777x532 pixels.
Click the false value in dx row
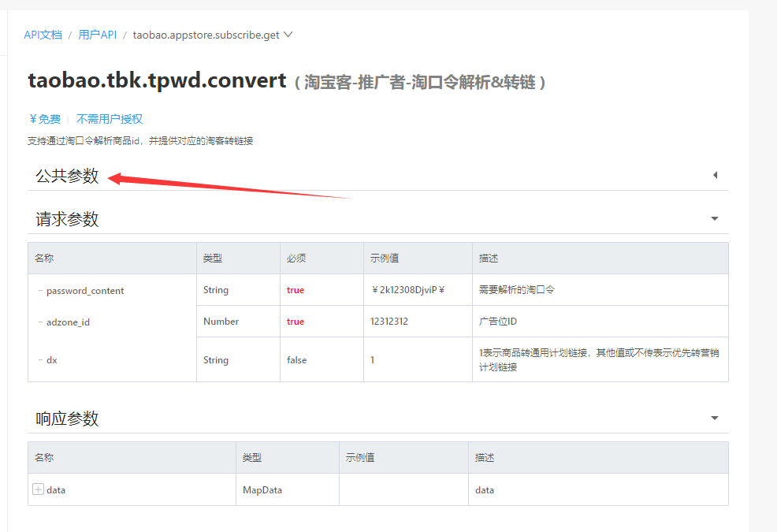[x=297, y=360]
